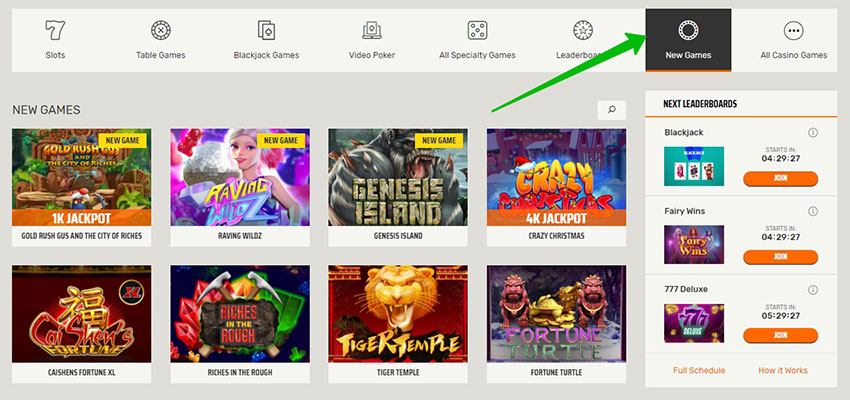Click the Slots number seven icon

(x=55, y=30)
